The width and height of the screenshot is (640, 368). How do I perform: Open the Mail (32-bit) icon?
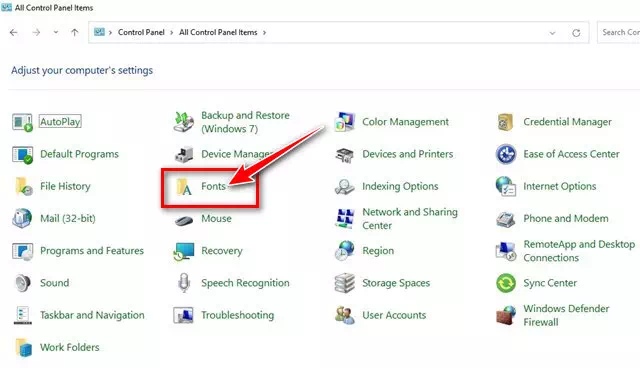pyautogui.click(x=22, y=218)
